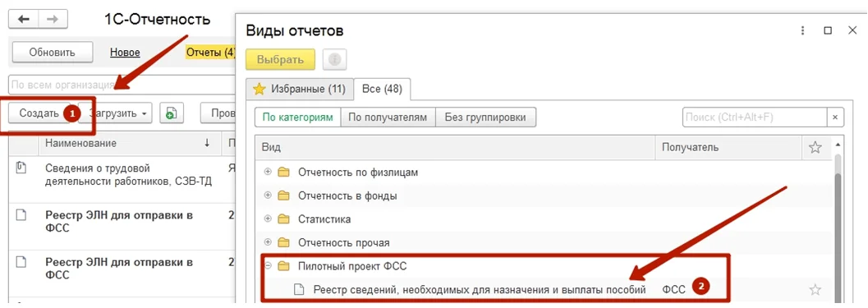Click the ФСС recipient cell
Image resolution: width=868 pixels, height=308 pixels.
pos(673,289)
